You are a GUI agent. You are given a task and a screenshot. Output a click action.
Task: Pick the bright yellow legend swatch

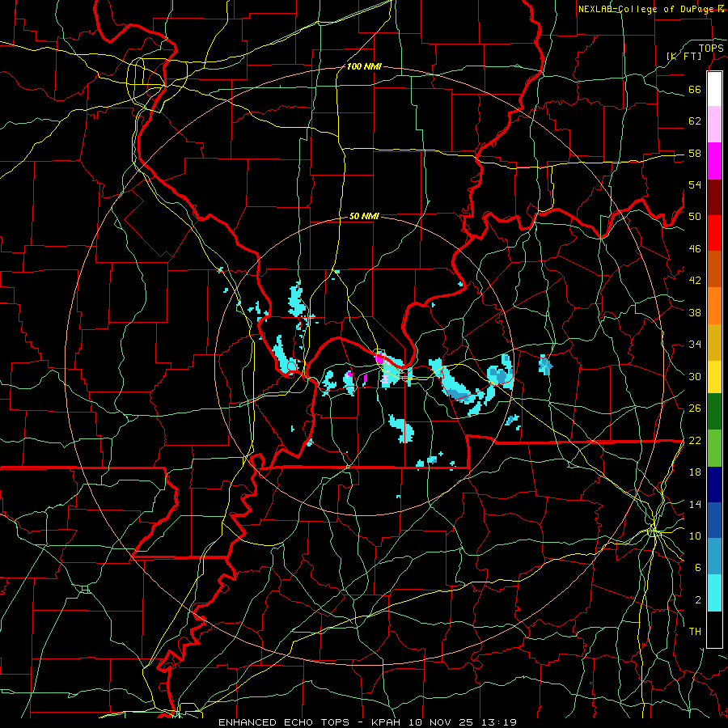click(x=714, y=377)
